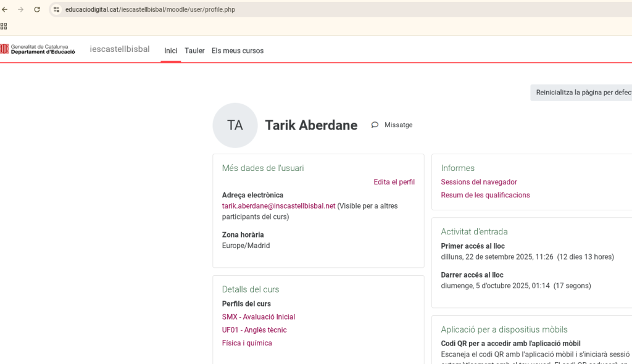Go to the Inici tab

tap(170, 51)
